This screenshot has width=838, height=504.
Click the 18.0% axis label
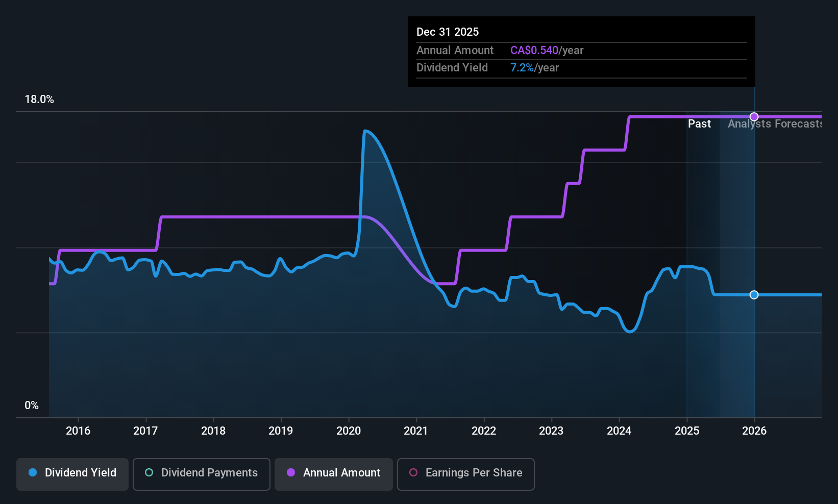[x=39, y=99]
